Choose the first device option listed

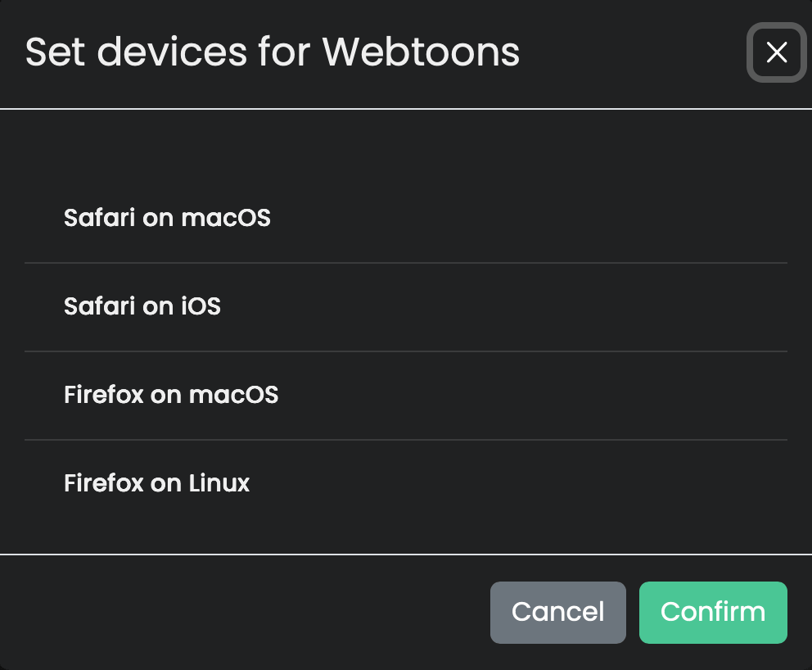click(x=166, y=217)
